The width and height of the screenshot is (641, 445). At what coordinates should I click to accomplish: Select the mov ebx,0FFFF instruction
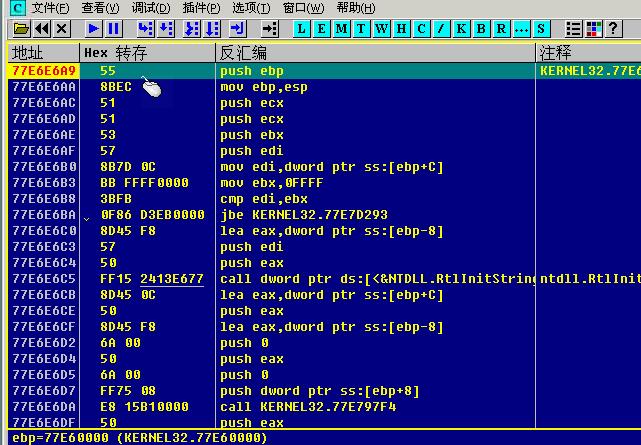pyautogui.click(x=271, y=183)
